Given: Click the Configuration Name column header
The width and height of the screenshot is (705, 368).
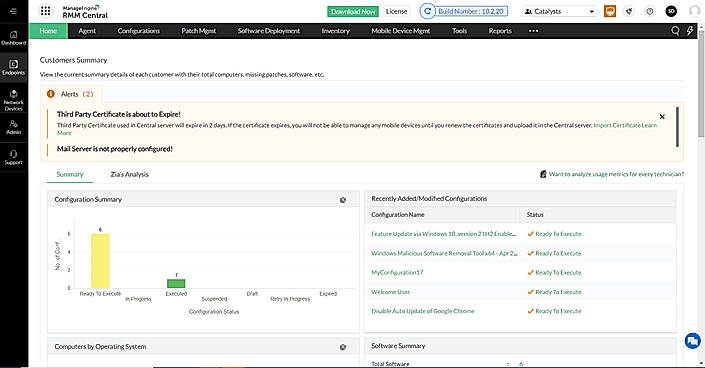Looking at the screenshot, I should coord(397,215).
